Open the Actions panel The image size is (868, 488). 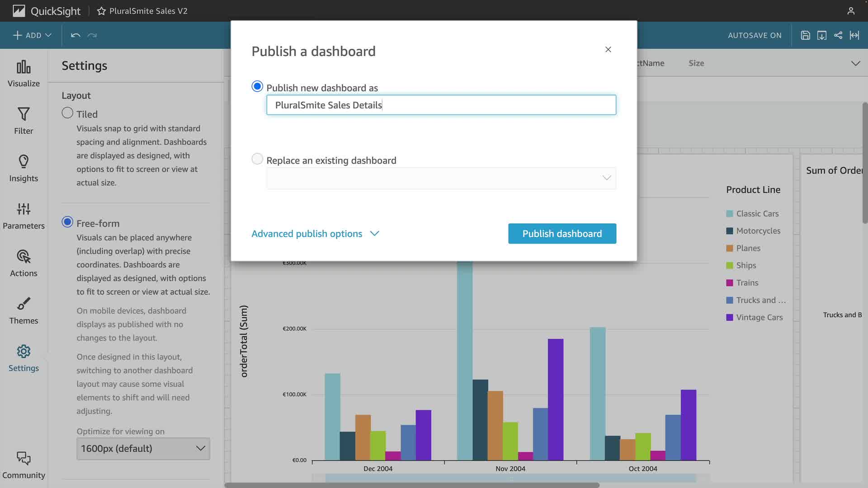24,263
